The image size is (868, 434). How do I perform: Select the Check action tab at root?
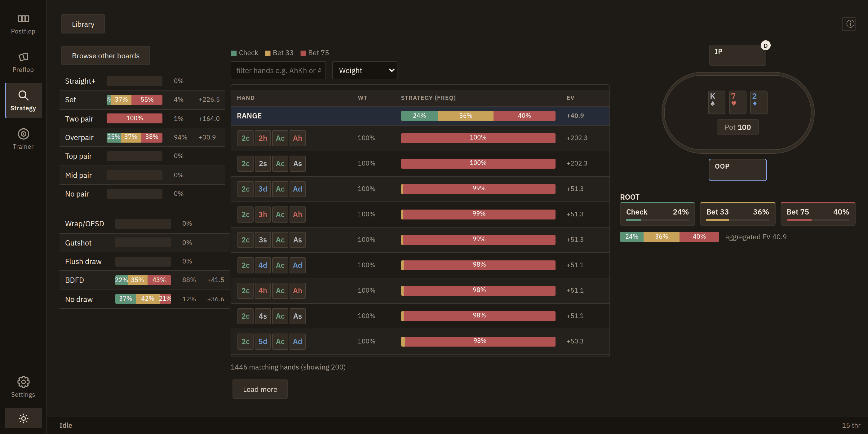[x=657, y=214]
